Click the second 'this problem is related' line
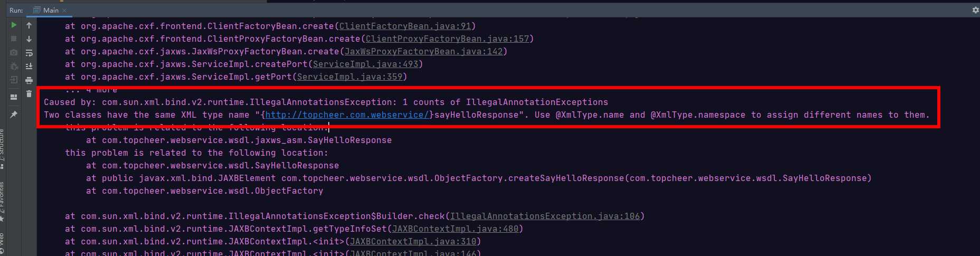 pyautogui.click(x=196, y=153)
